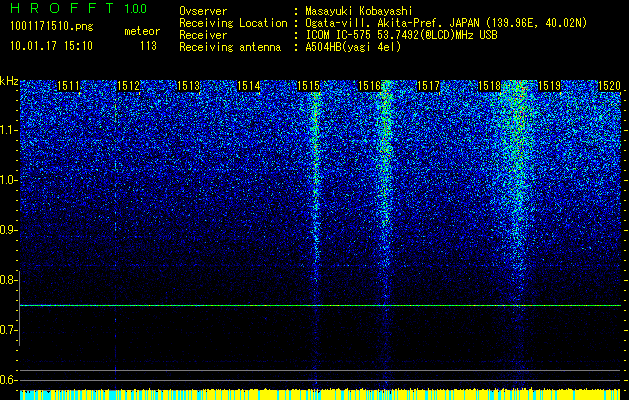Screen dimensions: 629x400
Task: Click the name Masayuki Kobayashi
Action: point(359,11)
